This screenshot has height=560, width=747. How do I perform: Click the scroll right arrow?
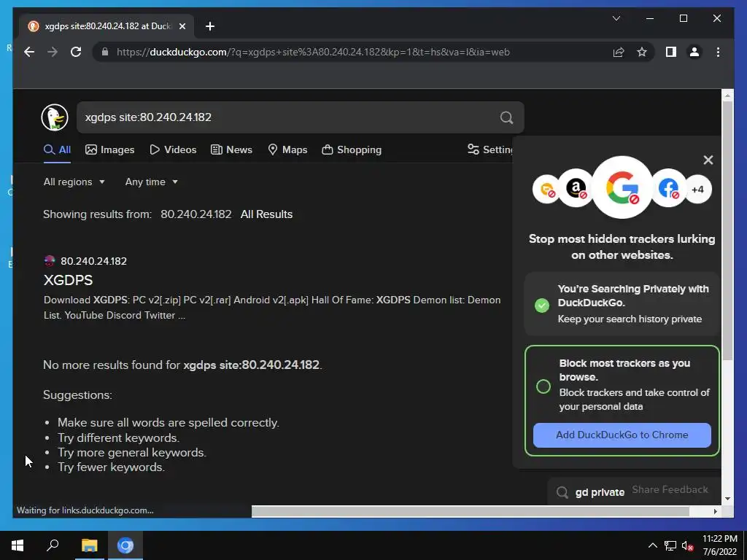tap(715, 511)
